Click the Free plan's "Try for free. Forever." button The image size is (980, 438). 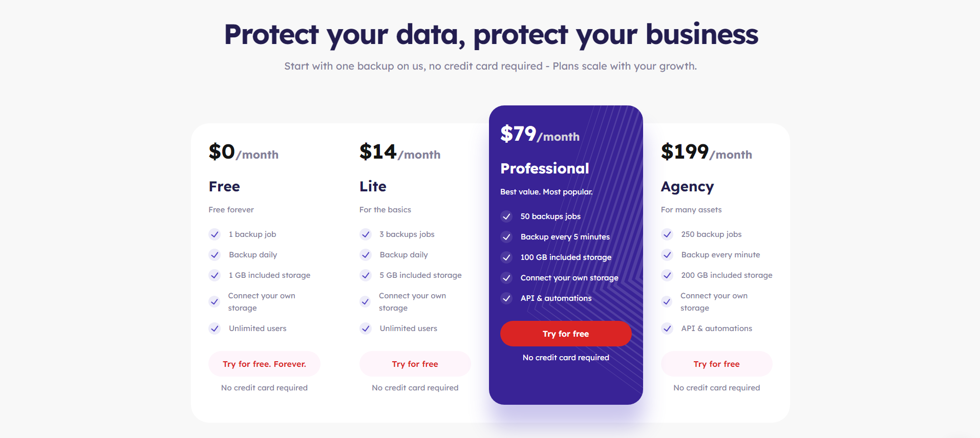pos(264,364)
